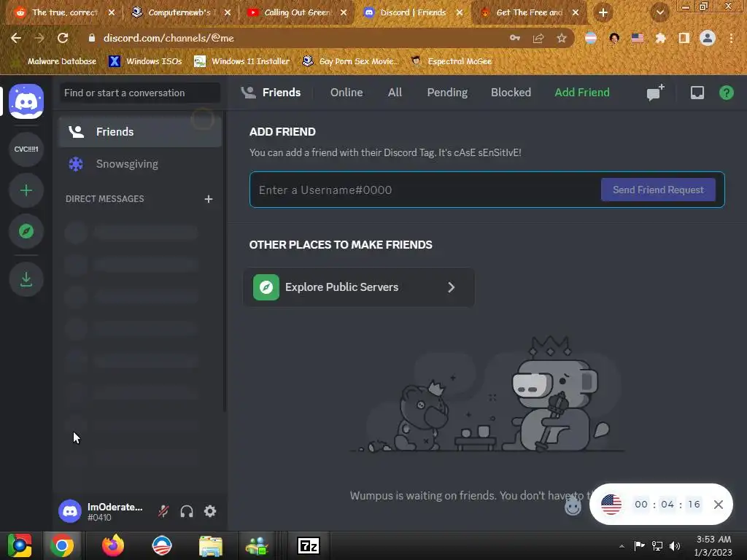
Task: Switch to the Pending tab
Action: (x=447, y=93)
